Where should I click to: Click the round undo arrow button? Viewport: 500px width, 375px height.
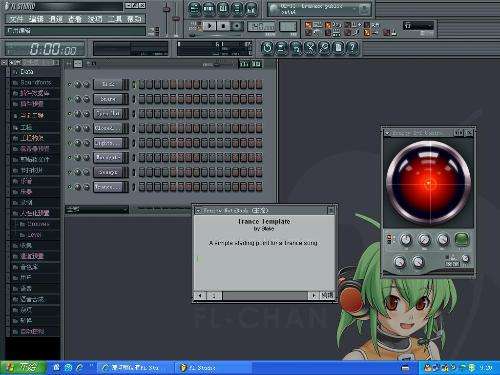(x=267, y=48)
